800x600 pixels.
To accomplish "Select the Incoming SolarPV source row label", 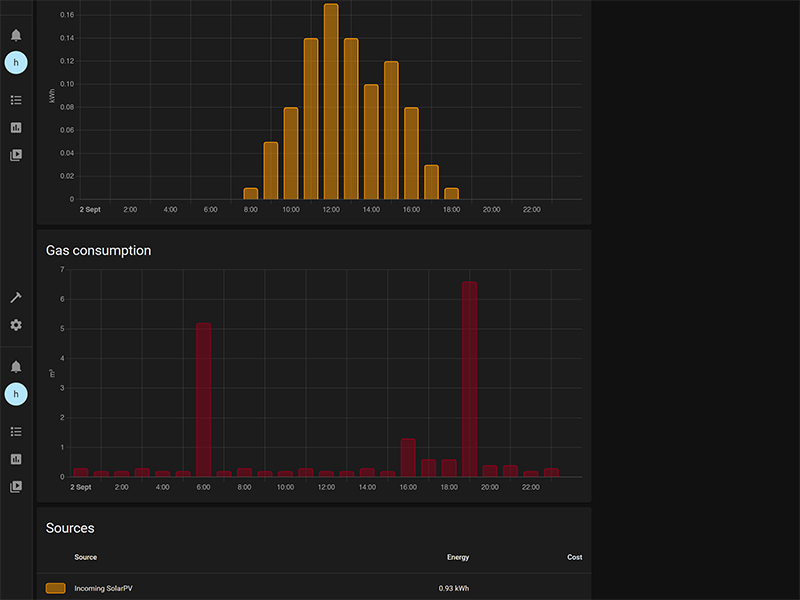I will point(103,588).
